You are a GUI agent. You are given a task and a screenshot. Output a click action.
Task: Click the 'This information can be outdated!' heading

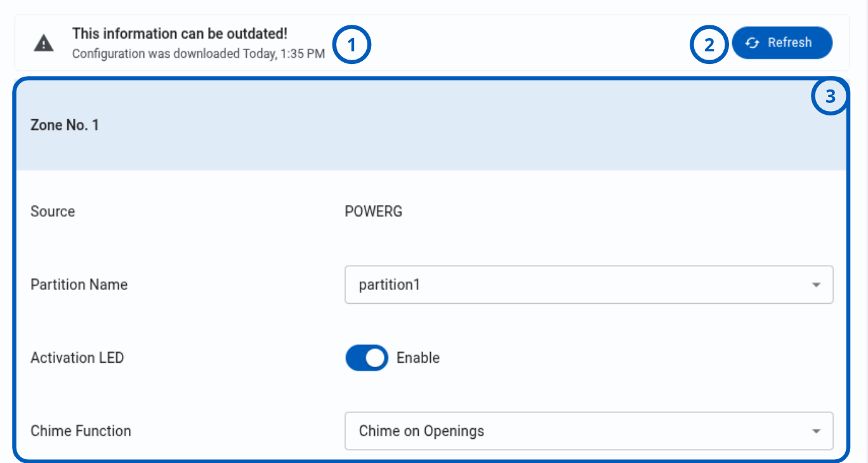180,34
